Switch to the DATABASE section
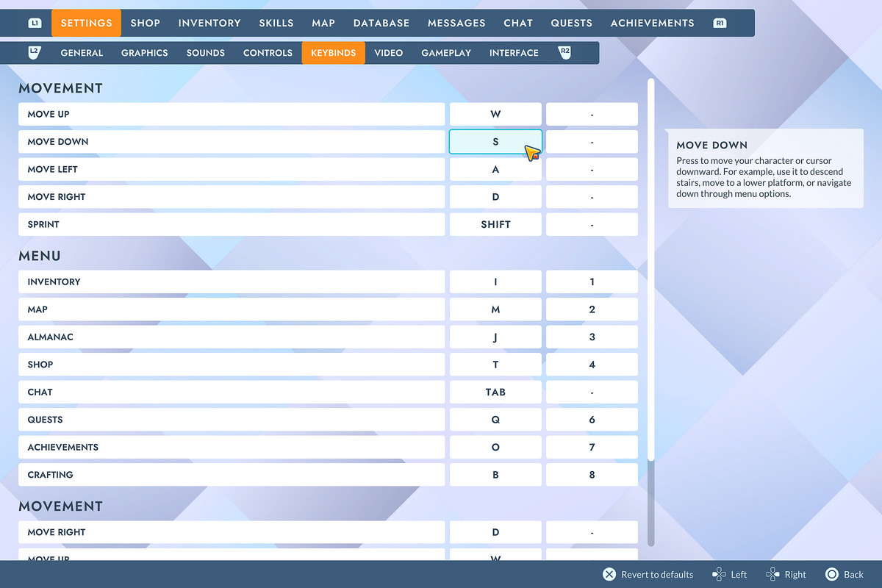The image size is (882, 588). pyautogui.click(x=381, y=23)
